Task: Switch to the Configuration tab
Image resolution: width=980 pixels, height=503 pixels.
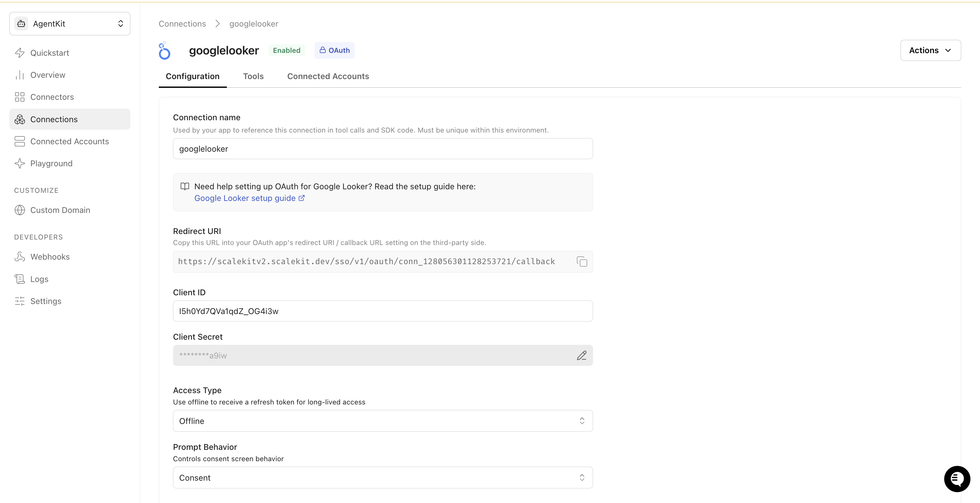Action: point(192,76)
